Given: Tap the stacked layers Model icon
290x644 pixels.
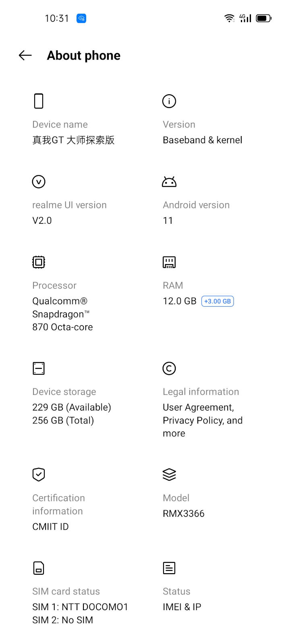Looking at the screenshot, I should click(169, 475).
